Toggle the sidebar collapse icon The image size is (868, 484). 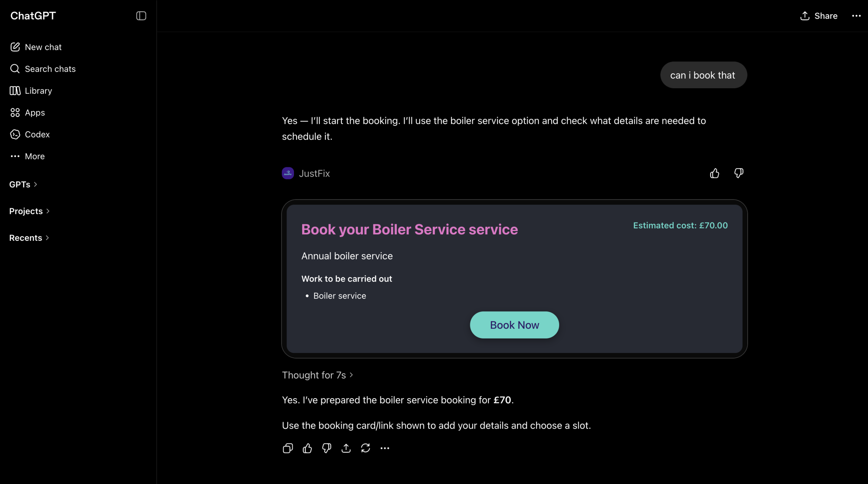[x=141, y=16]
